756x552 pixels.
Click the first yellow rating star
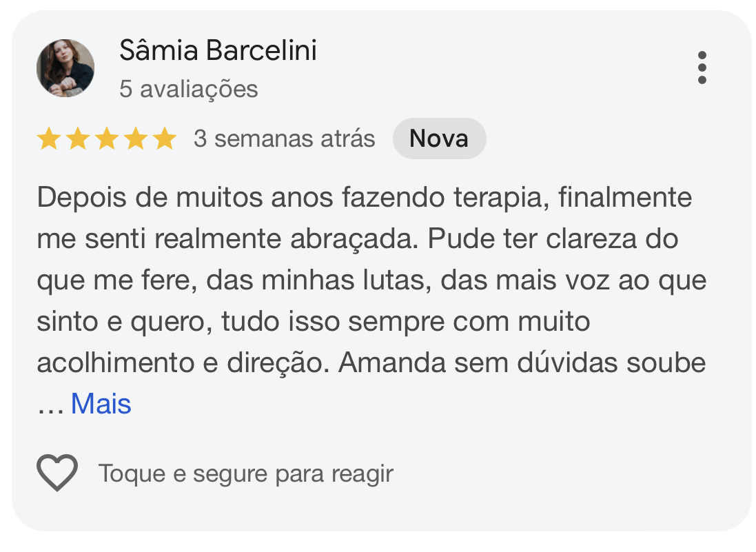tap(49, 139)
